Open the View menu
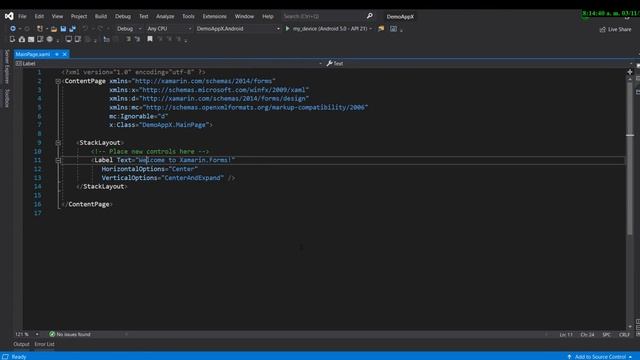 tap(57, 16)
